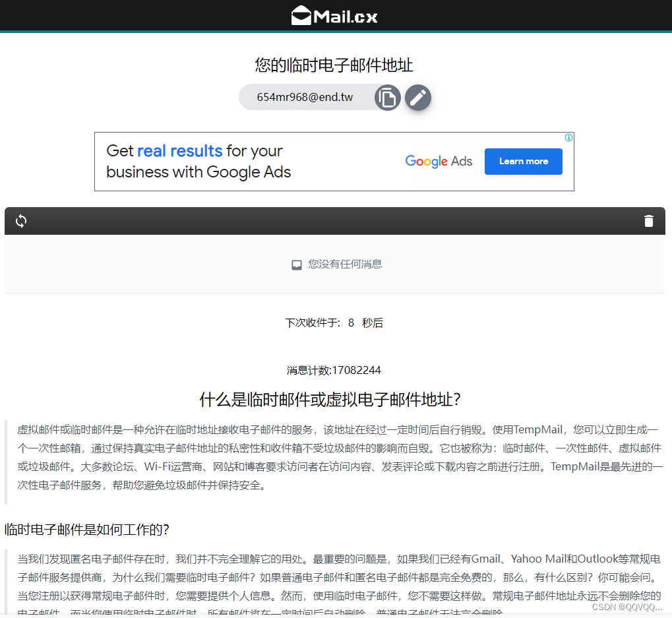672x618 pixels.
Task: Open the address editor via the pencil icon
Action: pos(417,97)
